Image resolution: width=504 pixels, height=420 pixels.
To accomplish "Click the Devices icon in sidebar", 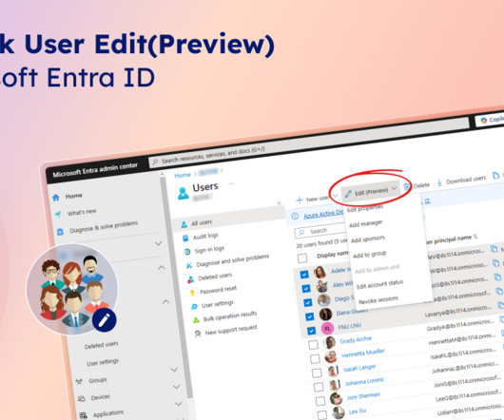I will coord(82,398).
